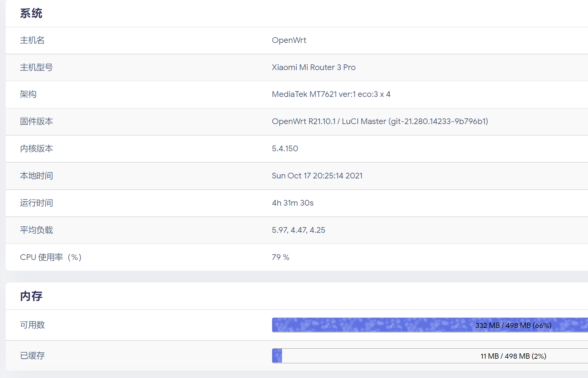Screen dimensions: 588x378
Task: Click the 内核版本 label
Action: (x=36, y=148)
